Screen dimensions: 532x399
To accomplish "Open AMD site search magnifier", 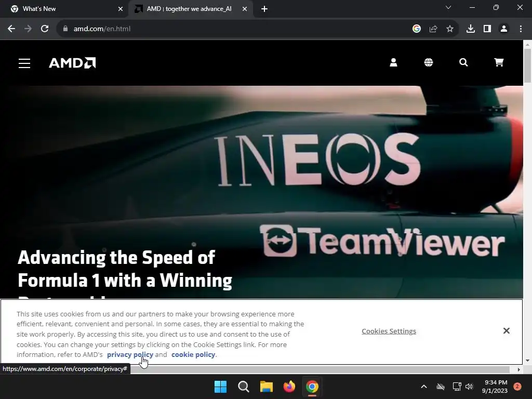I will point(463,62).
